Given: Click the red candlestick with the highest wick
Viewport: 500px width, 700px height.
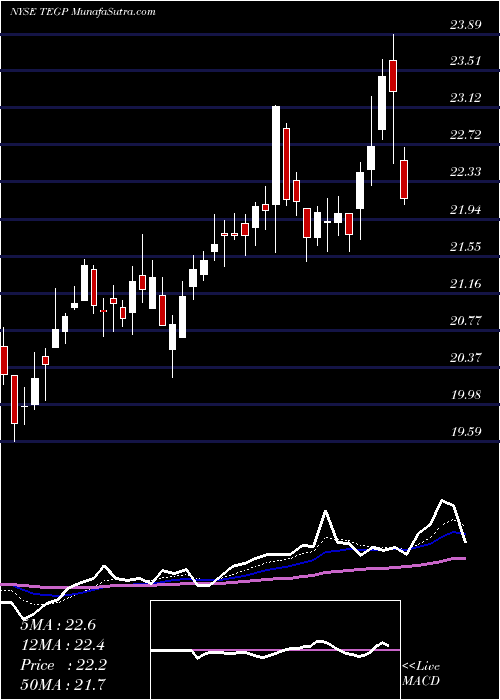Looking at the screenshot, I should coord(393,76).
